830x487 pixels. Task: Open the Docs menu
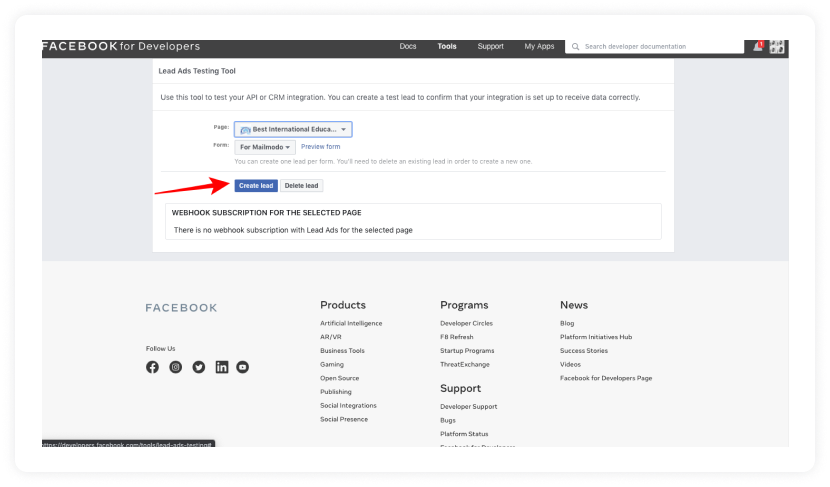[x=408, y=47]
